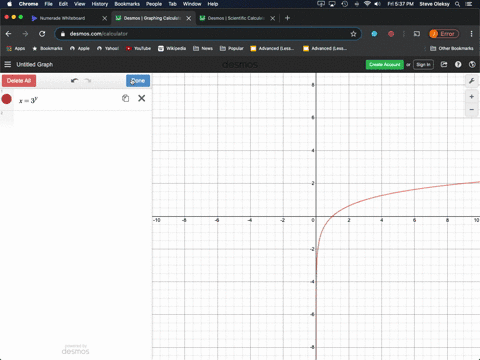The height and width of the screenshot is (360, 480).
Task: Open the Desmos hamburger menu
Action: point(7,64)
